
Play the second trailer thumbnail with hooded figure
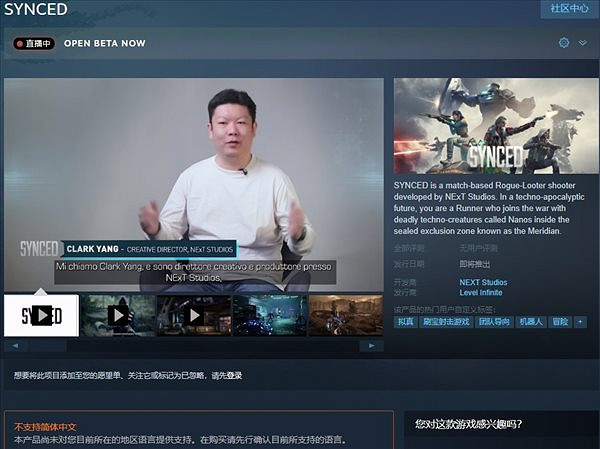click(x=118, y=315)
